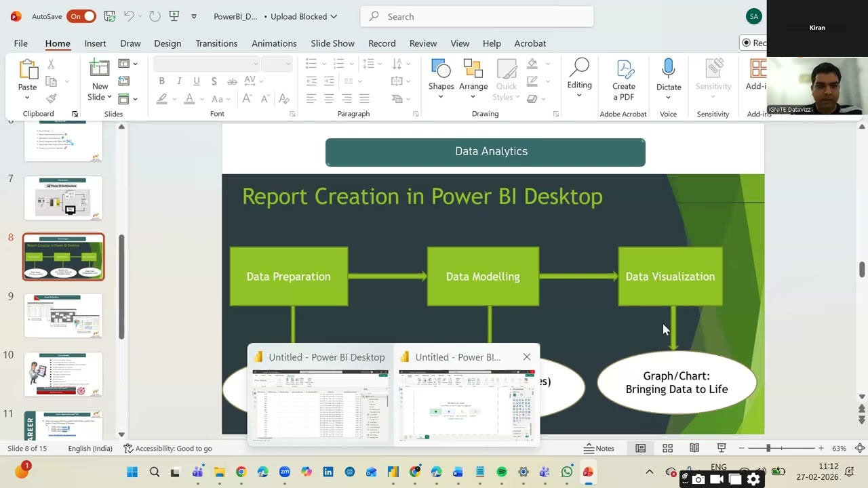Click the Accessibility: Good to go status
The image size is (868, 488).
click(167, 448)
